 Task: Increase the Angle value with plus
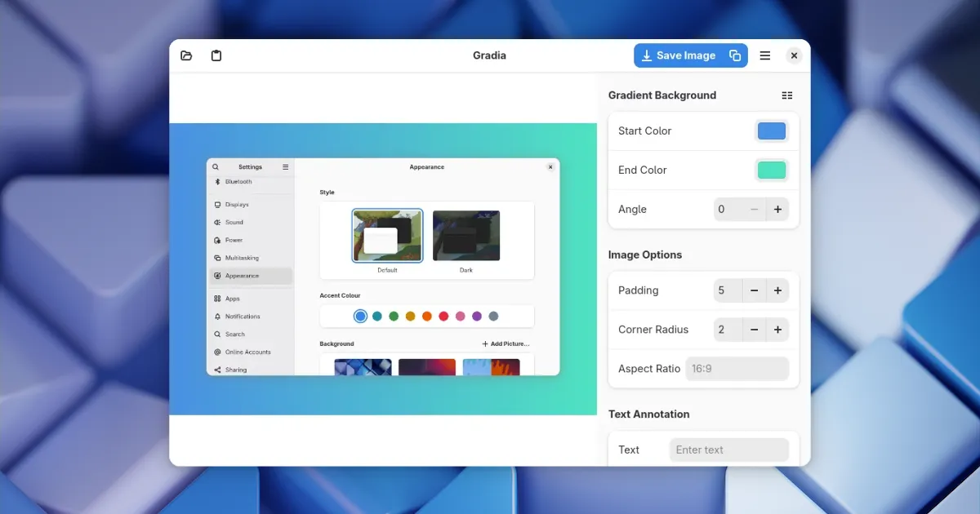pyautogui.click(x=777, y=210)
